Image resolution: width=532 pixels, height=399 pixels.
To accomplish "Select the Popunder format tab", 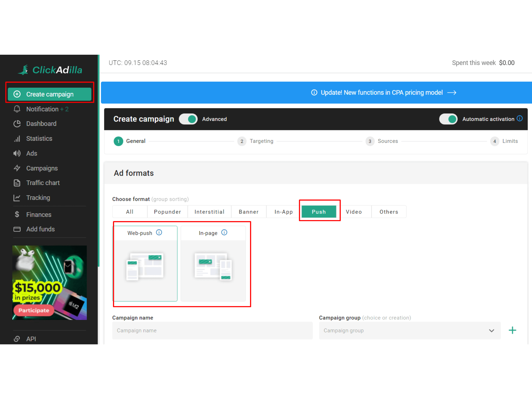I will 167,212.
